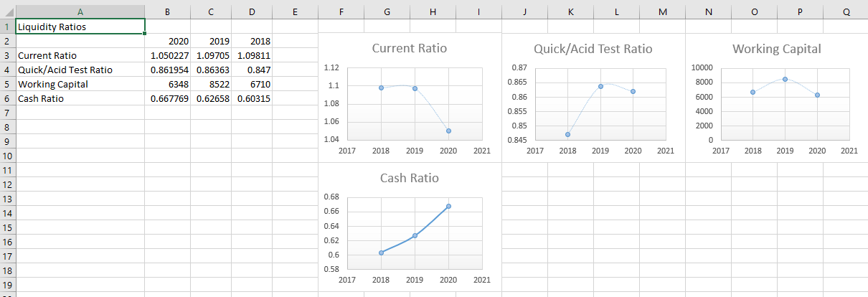Select 2020 data point in Working Capital chart
Screen dimensions: 868x297
click(817, 95)
